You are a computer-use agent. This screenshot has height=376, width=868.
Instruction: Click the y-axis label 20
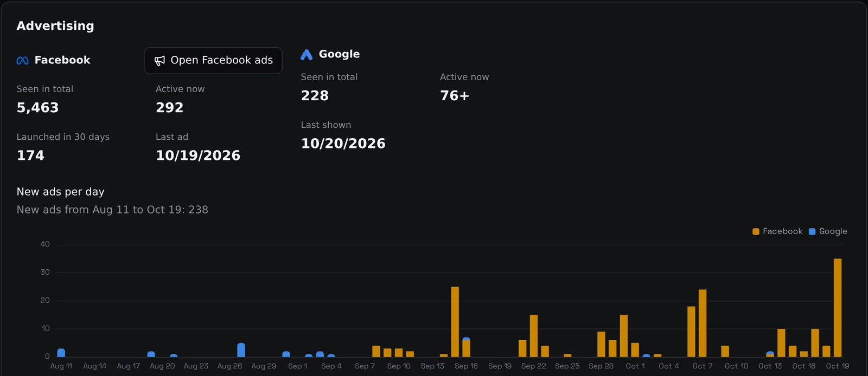tap(45, 301)
